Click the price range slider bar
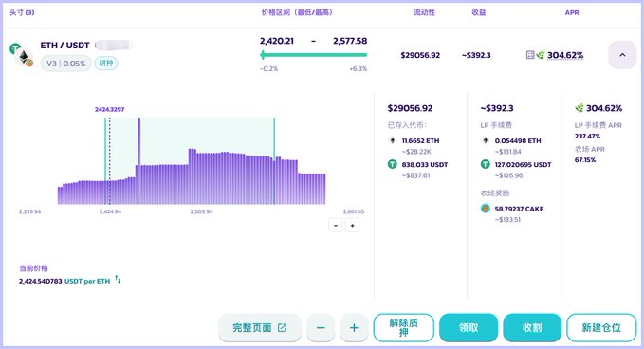 [x=314, y=55]
